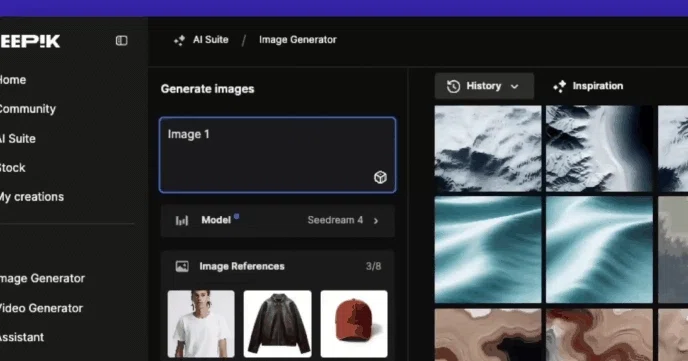Open My creations in the sidebar
This screenshot has width=688, height=361.
(32, 197)
